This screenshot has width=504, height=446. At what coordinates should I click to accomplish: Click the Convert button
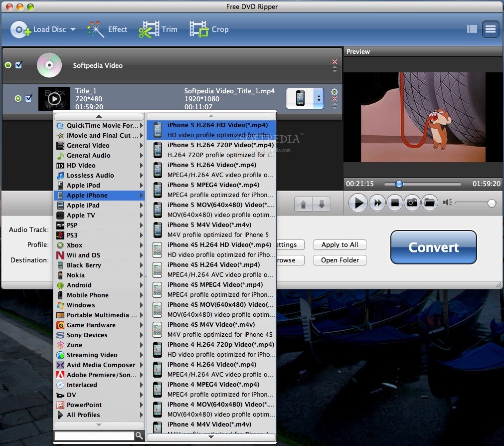433,247
